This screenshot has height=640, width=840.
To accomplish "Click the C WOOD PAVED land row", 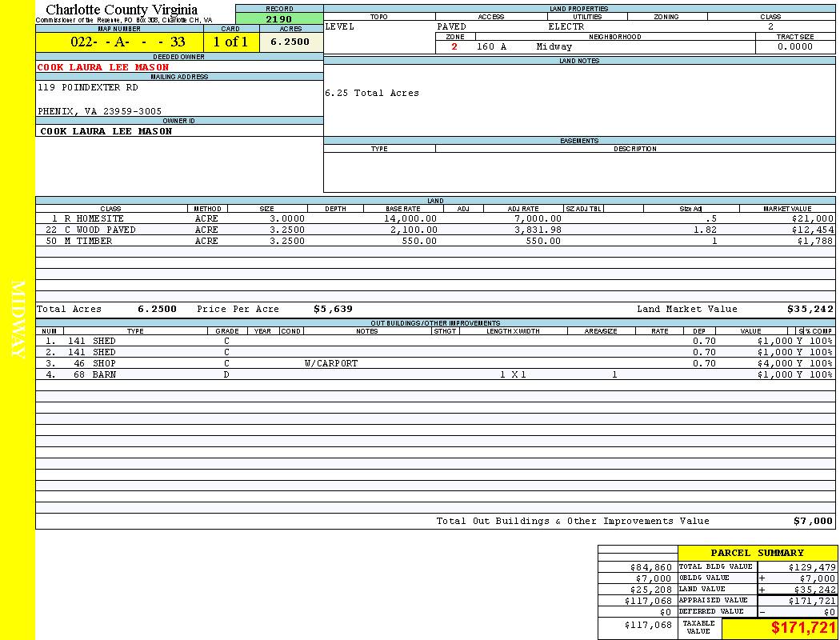I will (x=100, y=230).
